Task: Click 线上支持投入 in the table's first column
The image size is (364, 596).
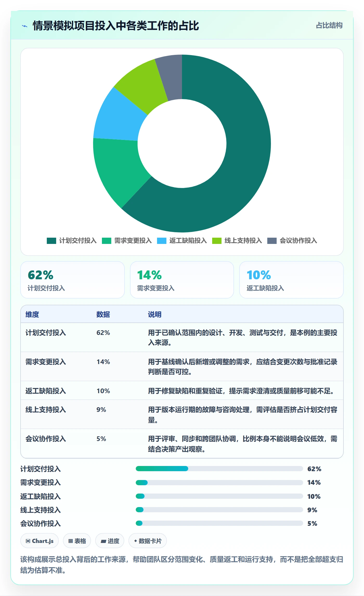Action: (x=46, y=410)
